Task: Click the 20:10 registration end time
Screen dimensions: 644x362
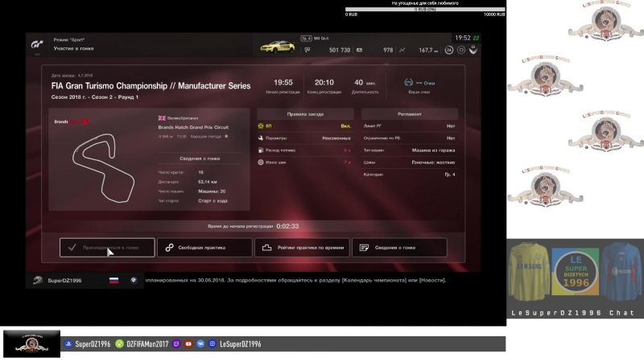Action: coord(324,83)
